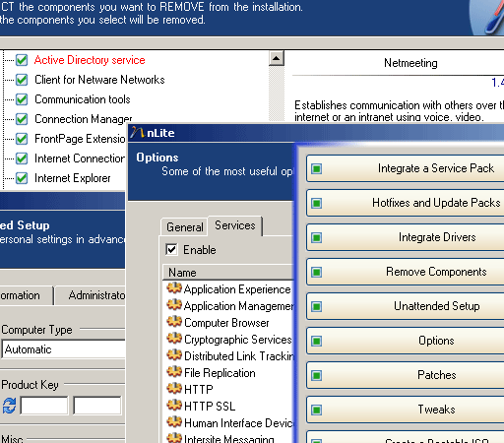Click the Name column header
Image resolution: width=504 pixels, height=443 pixels.
coord(228,273)
